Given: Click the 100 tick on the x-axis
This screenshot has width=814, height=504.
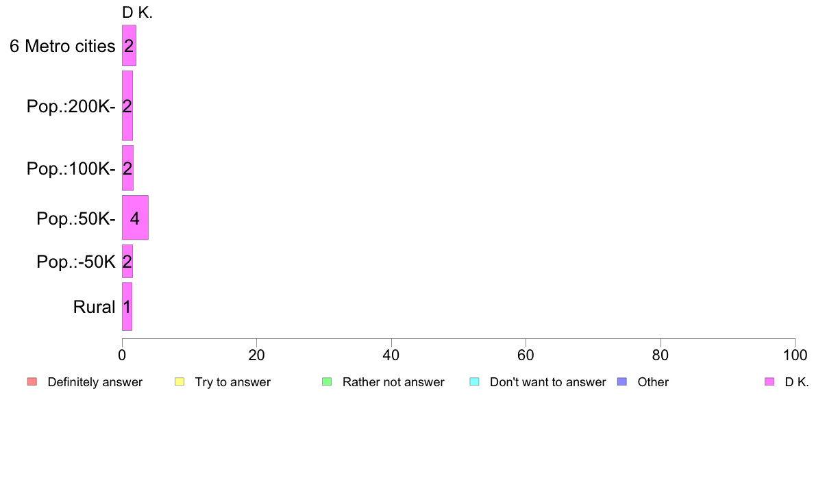Looking at the screenshot, I should point(794,355).
